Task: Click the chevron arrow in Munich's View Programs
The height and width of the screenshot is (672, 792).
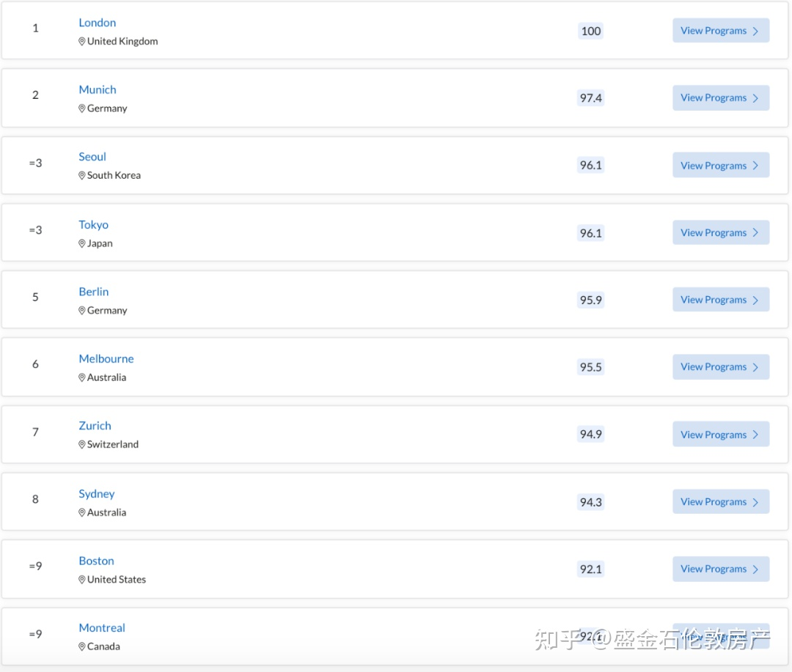Action: pyautogui.click(x=755, y=98)
